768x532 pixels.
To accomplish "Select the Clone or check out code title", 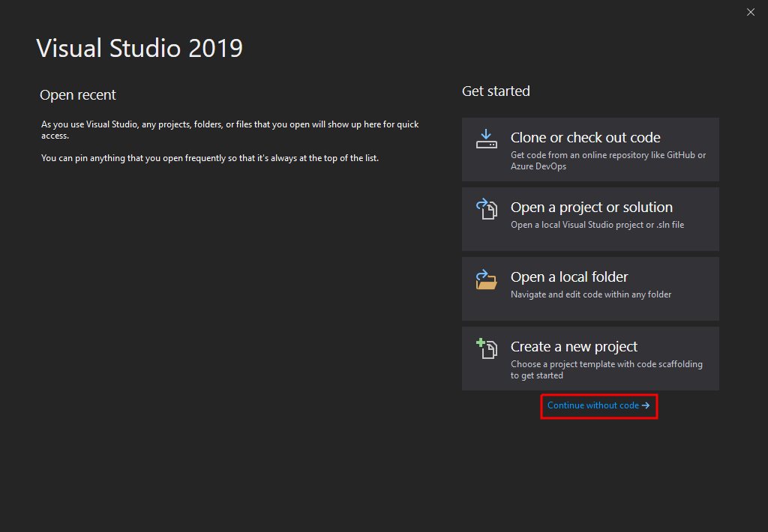I will tap(585, 138).
